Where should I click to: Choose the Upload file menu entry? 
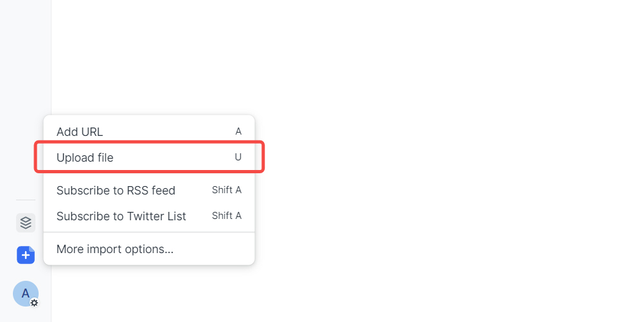[x=85, y=158]
